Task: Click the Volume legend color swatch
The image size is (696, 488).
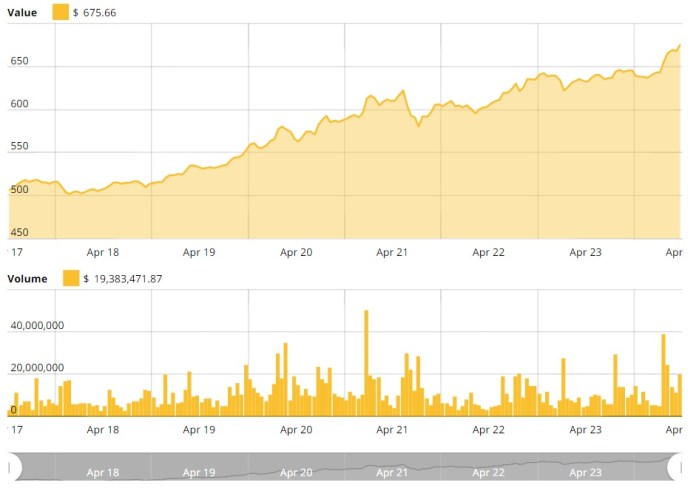Action: 72,278
